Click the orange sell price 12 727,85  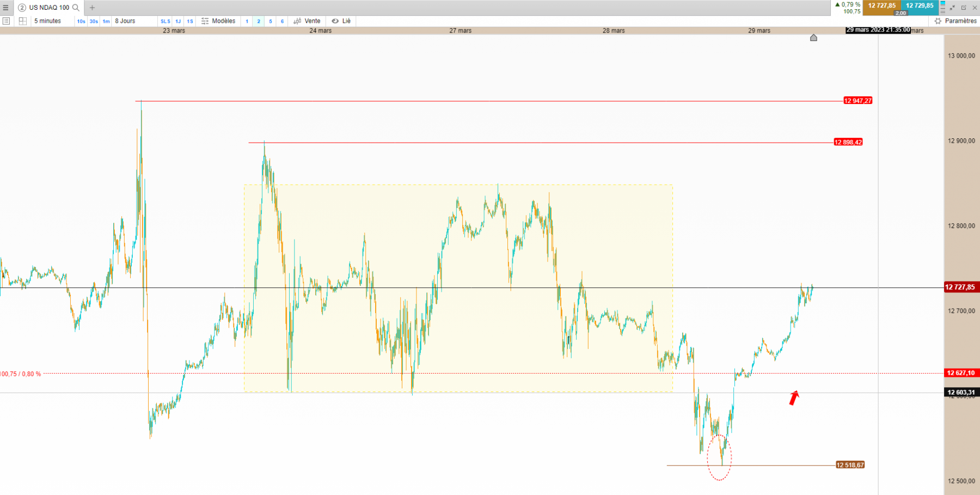coord(881,5)
